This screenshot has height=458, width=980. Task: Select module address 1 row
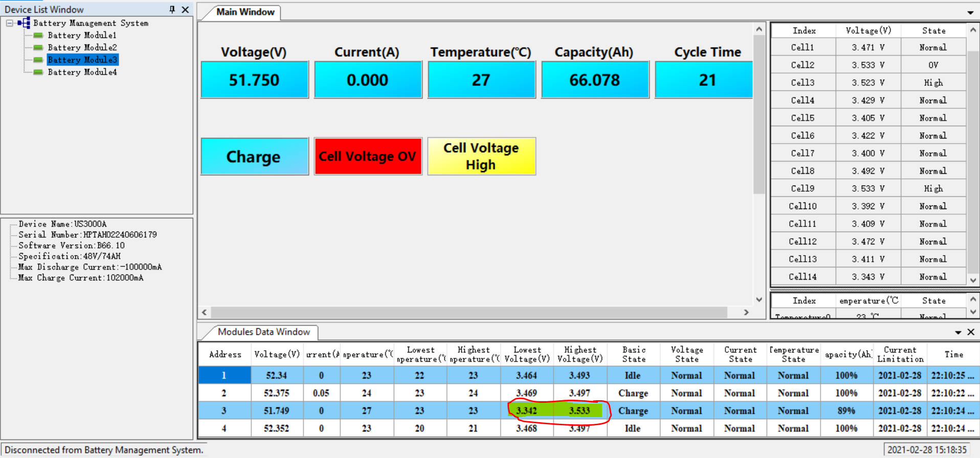pyautogui.click(x=224, y=375)
